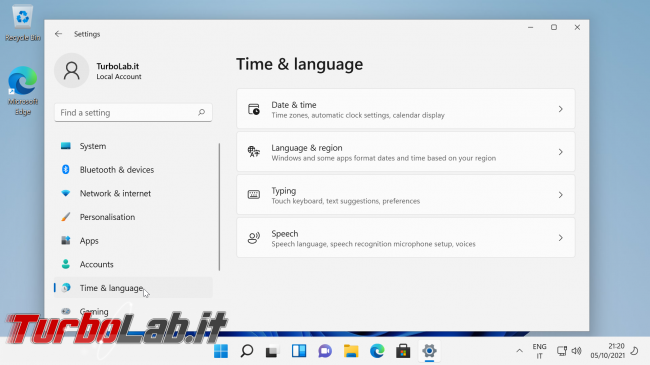Open the Date & time settings card

point(406,109)
